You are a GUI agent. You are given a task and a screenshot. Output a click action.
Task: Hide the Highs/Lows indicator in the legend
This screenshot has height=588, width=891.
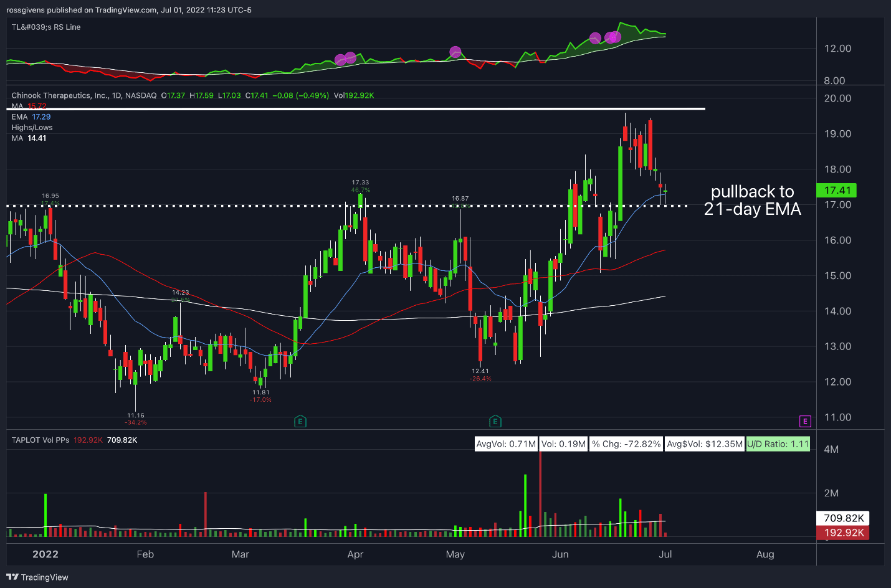point(31,127)
